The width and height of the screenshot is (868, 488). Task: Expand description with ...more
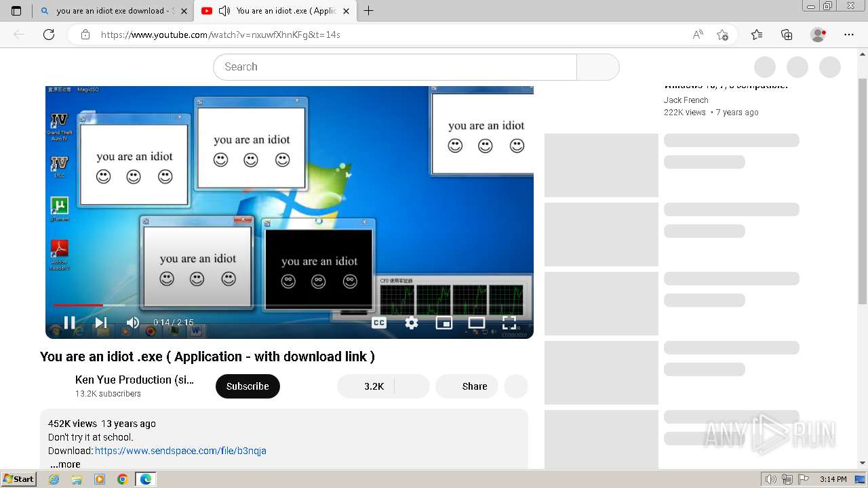point(65,464)
